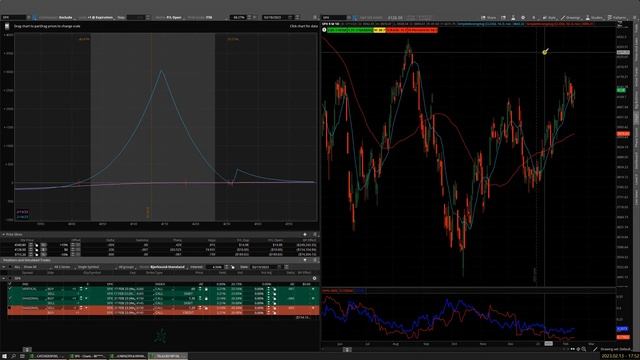Click the blue study value bubble on lower axis
The height and width of the screenshot is (360, 640).
click(x=622, y=329)
